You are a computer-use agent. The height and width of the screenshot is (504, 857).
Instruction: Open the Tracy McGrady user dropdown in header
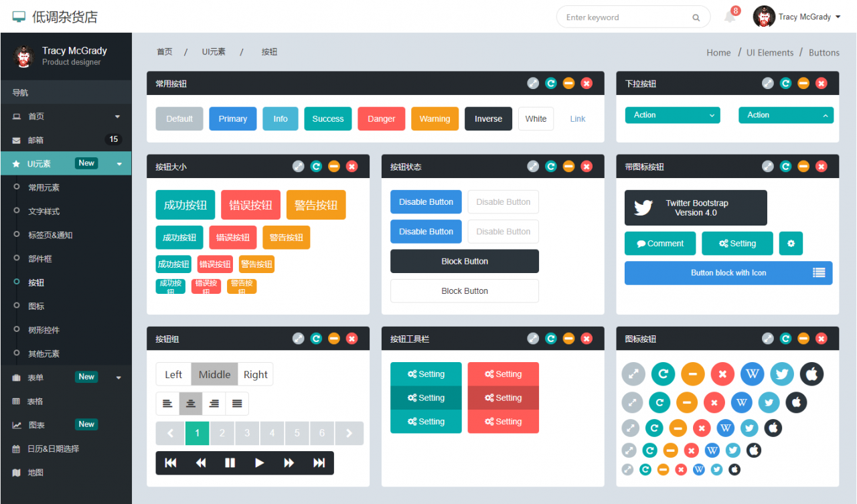click(x=809, y=17)
